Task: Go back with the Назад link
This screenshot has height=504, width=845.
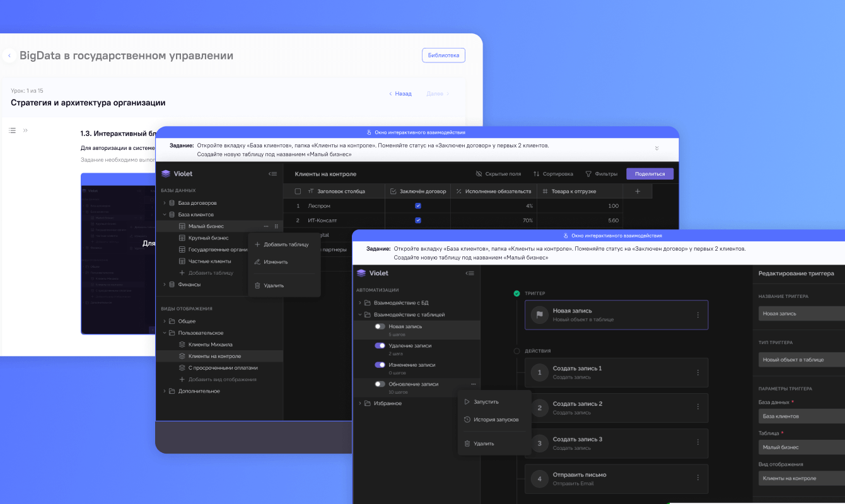Action: (400, 94)
